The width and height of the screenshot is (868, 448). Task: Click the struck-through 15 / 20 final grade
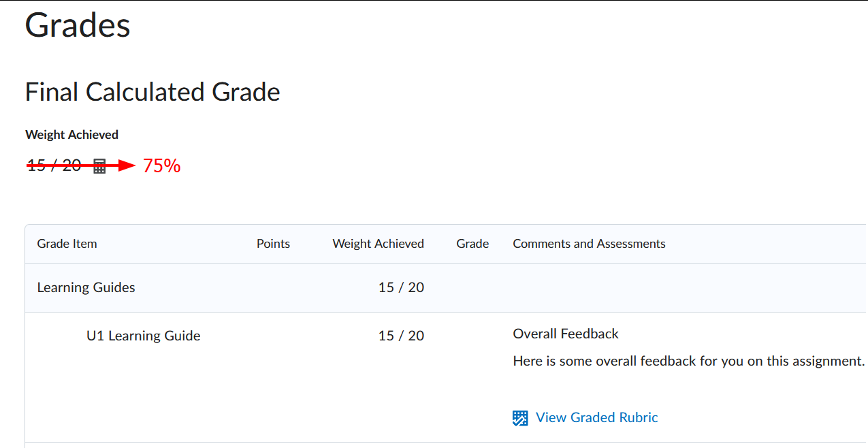click(54, 165)
